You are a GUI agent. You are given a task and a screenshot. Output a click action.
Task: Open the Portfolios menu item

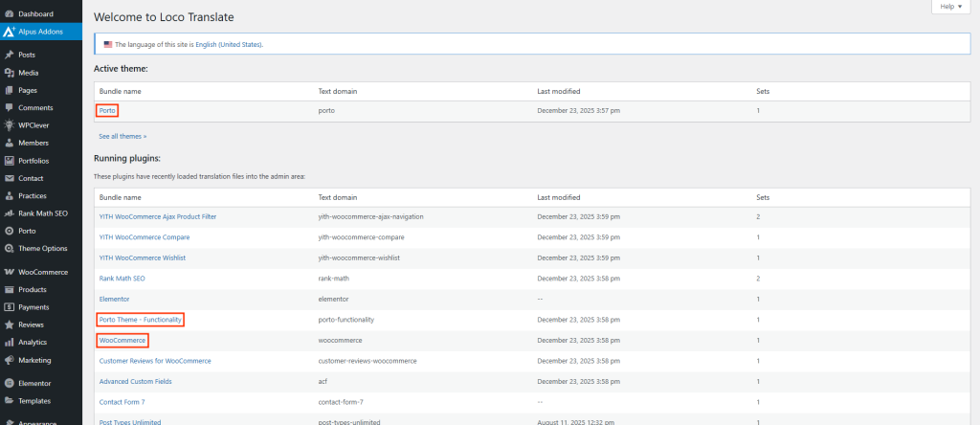click(33, 161)
